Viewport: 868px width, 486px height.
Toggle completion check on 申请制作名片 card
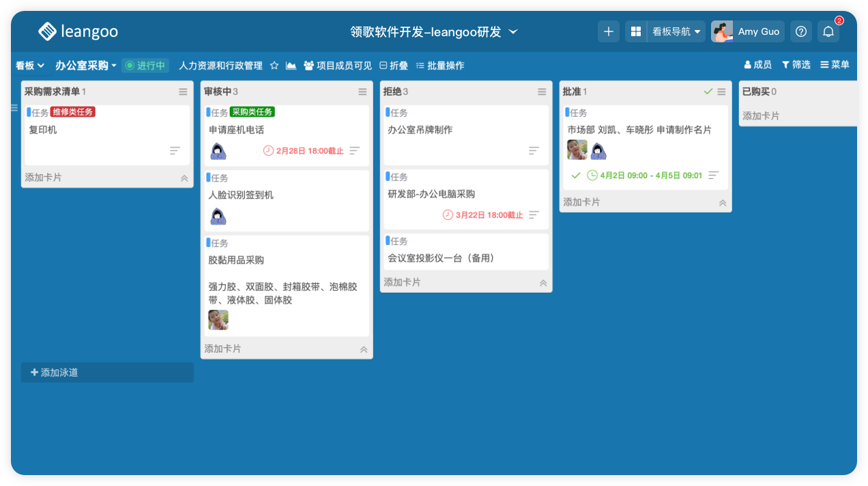point(576,175)
